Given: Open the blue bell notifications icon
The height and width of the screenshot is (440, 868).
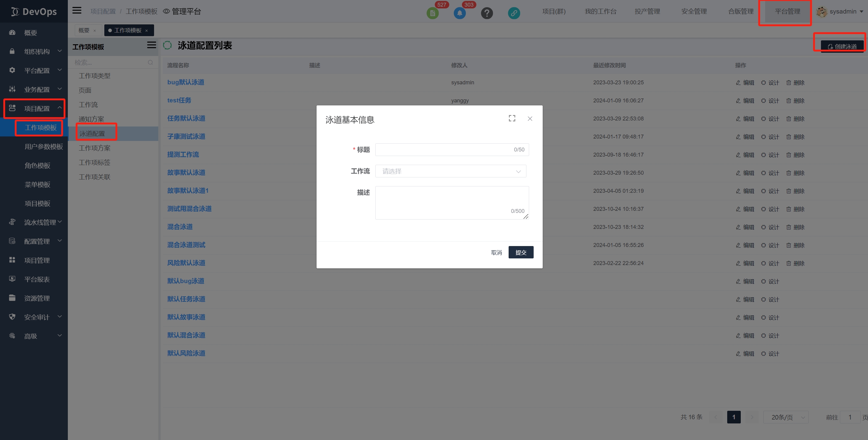Looking at the screenshot, I should [x=459, y=13].
